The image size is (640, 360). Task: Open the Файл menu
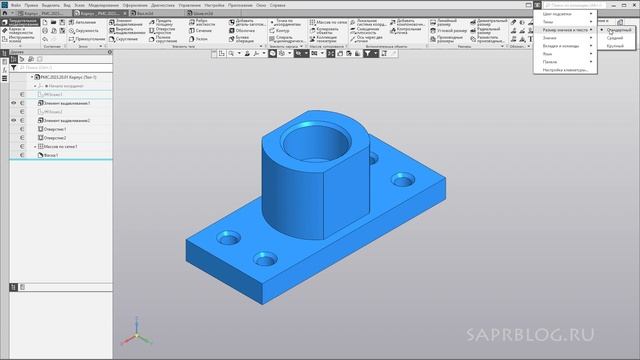click(16, 5)
